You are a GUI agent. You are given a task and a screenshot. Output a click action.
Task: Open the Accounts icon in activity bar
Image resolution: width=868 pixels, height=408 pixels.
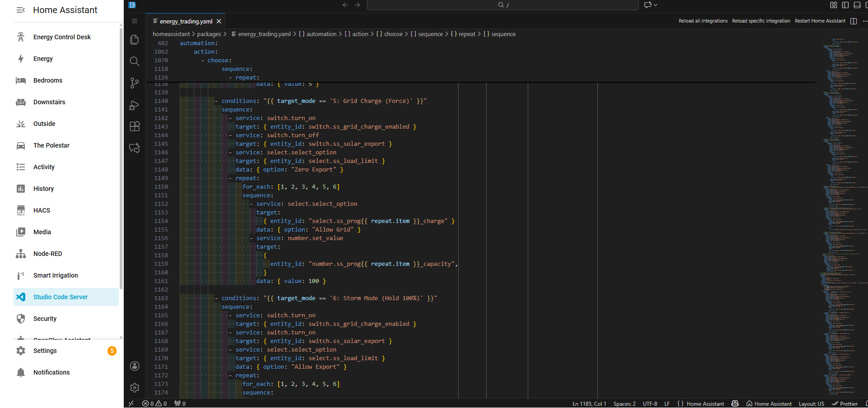[134, 366]
